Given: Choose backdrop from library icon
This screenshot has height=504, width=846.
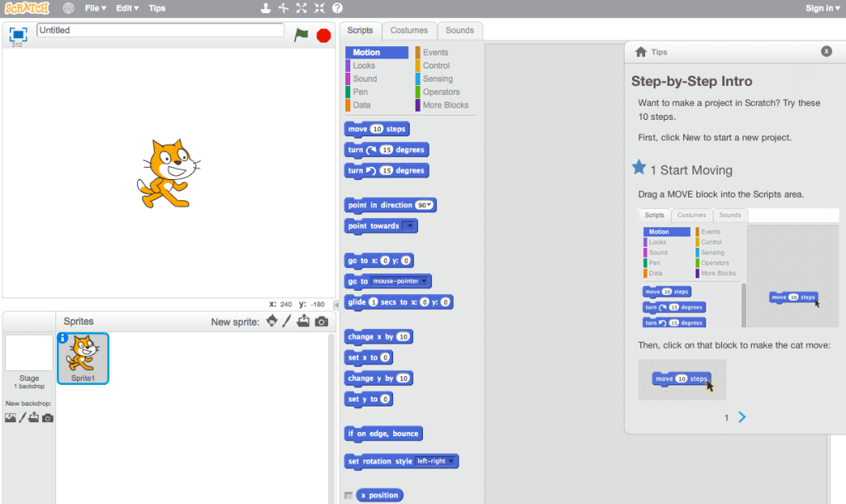Looking at the screenshot, I should pyautogui.click(x=10, y=418).
